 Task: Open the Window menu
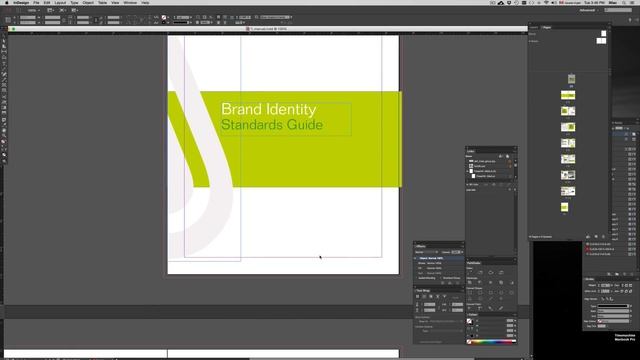point(130,2)
